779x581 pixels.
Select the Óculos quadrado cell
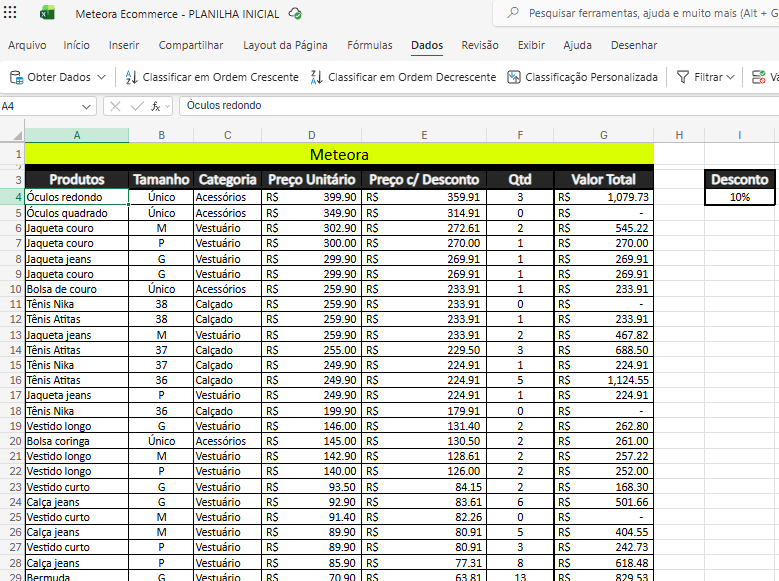[77, 213]
